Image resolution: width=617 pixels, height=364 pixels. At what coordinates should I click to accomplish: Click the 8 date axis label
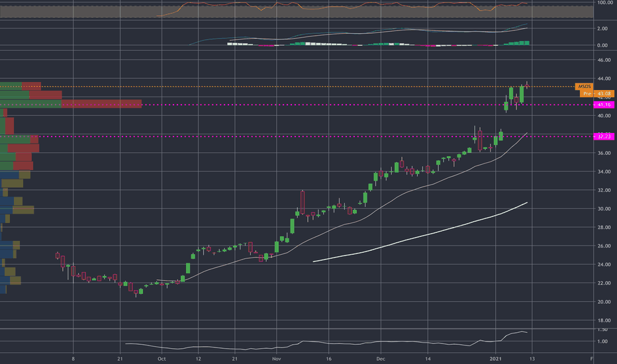pos(73,359)
